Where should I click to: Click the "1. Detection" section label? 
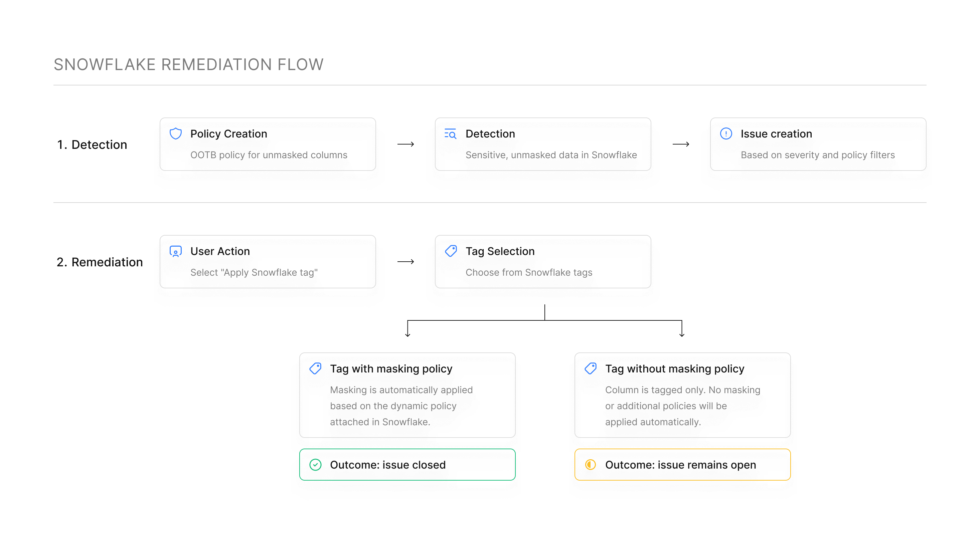point(92,145)
